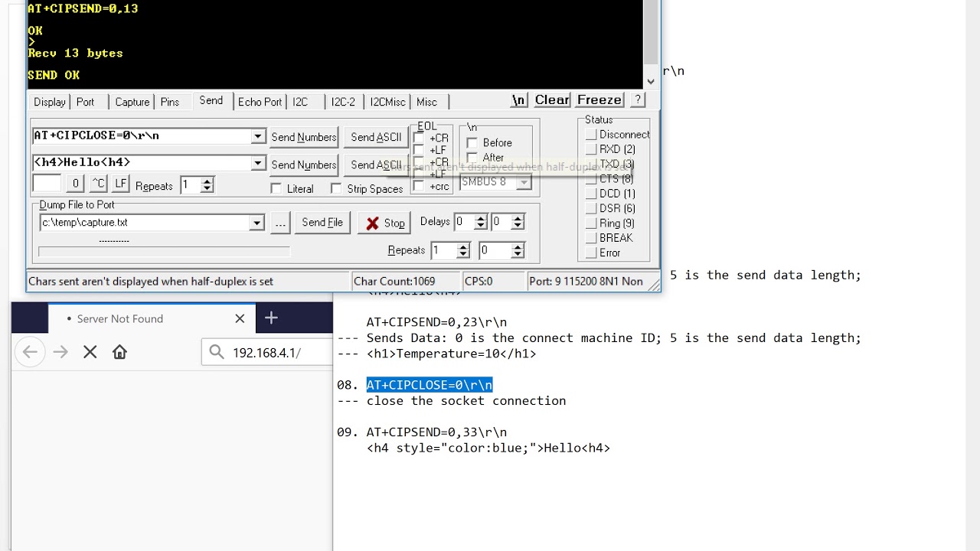The image size is (980, 551).
Task: Click the 0 button beside the small field
Action: [x=75, y=184]
